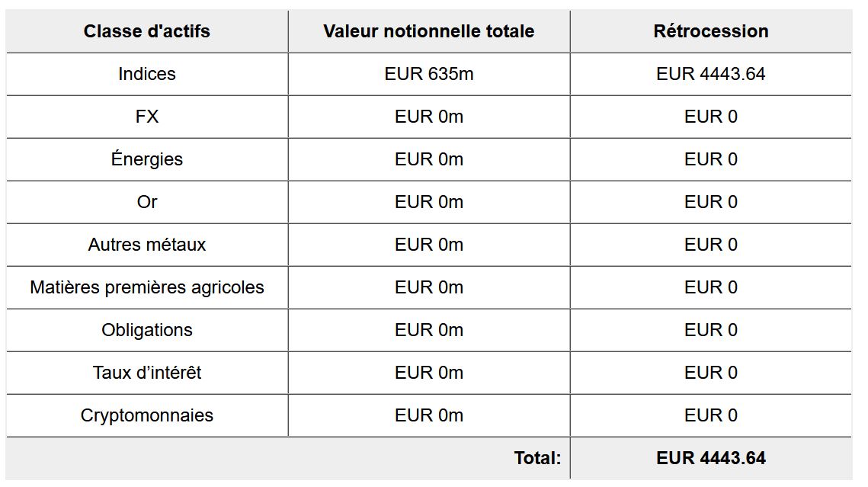Click the Matières premières agricoles cell
Screen dimensions: 868x487
[147, 287]
